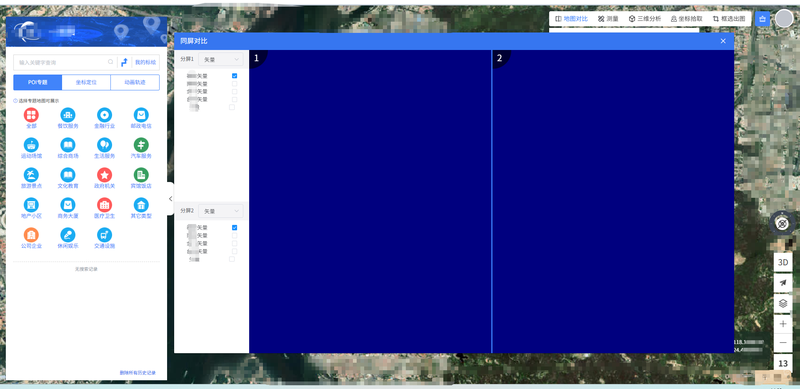Tick the second 矢量 checkbox under 分屏1
The image size is (800, 389).
click(x=235, y=84)
